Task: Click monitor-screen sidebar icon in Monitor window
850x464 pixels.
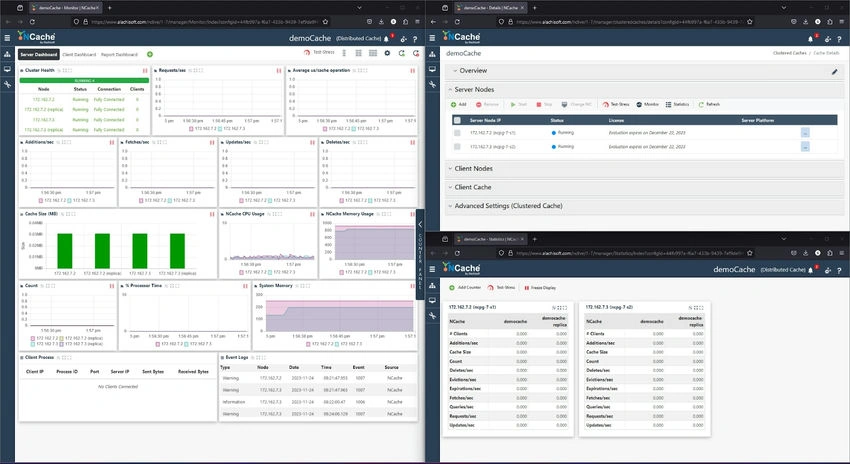Action: 7,69
